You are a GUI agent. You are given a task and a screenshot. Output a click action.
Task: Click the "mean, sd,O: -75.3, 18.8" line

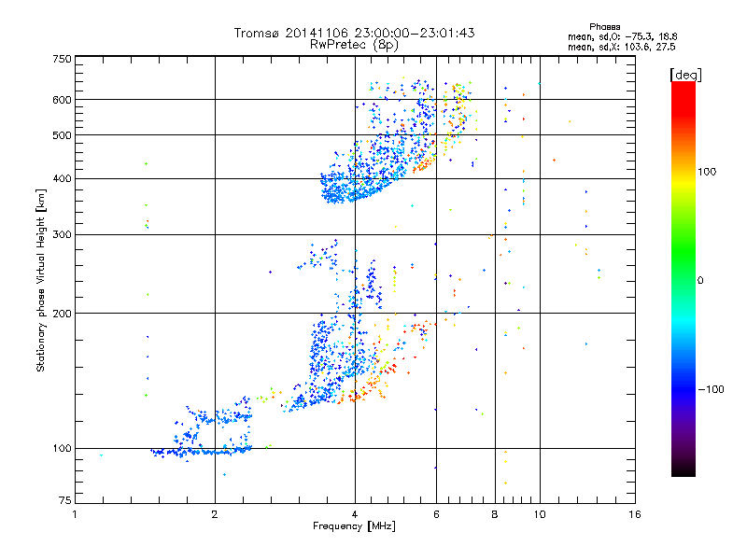click(622, 36)
